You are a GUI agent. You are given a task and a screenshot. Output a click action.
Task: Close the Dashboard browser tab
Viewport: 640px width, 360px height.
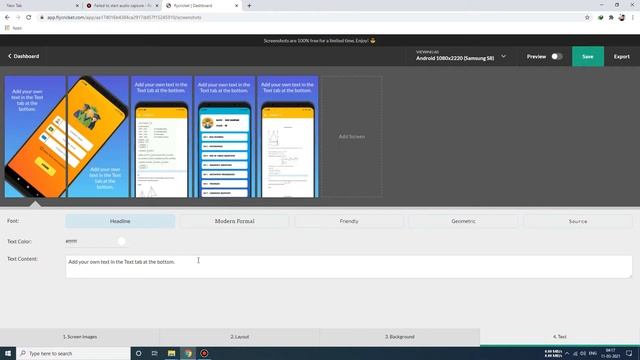pos(237,6)
